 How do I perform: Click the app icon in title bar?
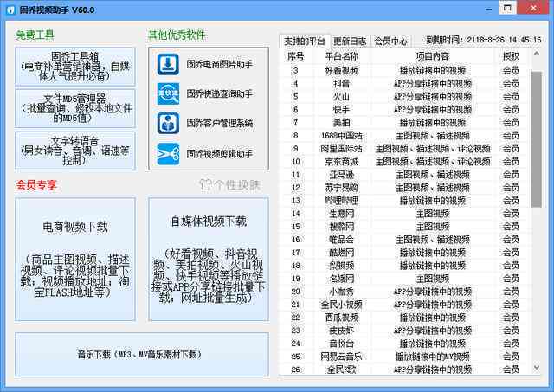coord(10,10)
